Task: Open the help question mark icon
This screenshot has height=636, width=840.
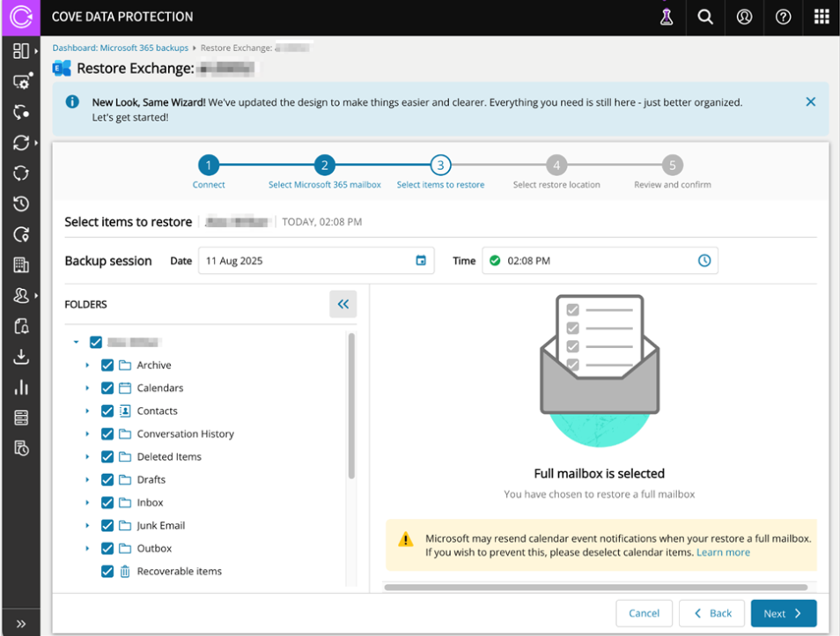Action: pos(783,17)
